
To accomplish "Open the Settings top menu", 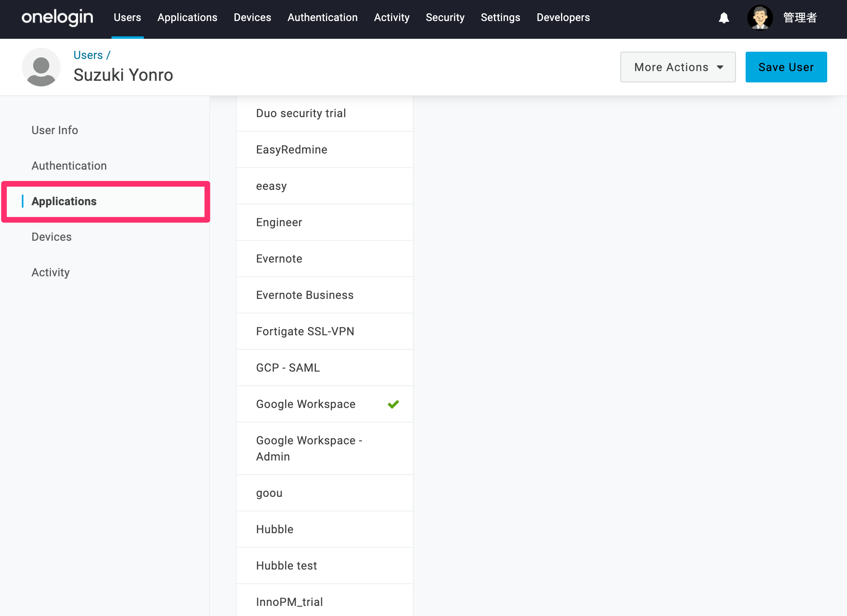I will [500, 17].
